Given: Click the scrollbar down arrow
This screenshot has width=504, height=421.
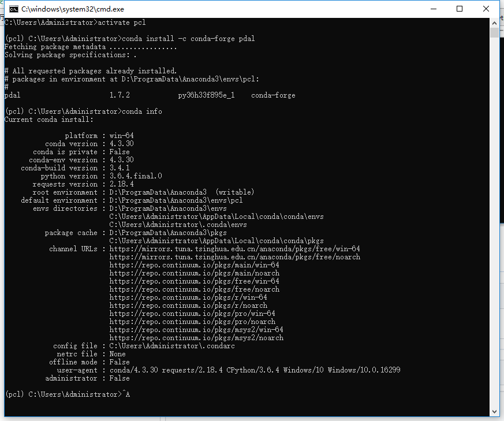Looking at the screenshot, I should coord(494,411).
